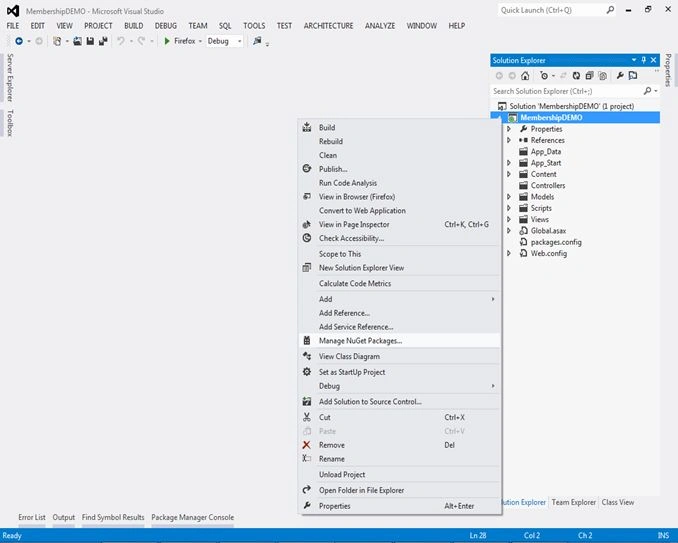Click the Collapse All icon in Solution Explorer
Viewport: 678px width, 543px height.
click(589, 76)
